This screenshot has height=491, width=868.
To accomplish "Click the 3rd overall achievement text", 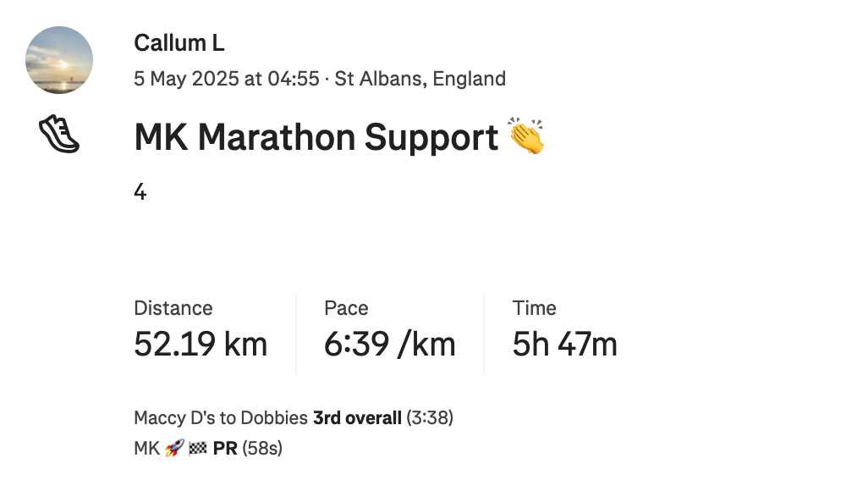I will tap(357, 418).
